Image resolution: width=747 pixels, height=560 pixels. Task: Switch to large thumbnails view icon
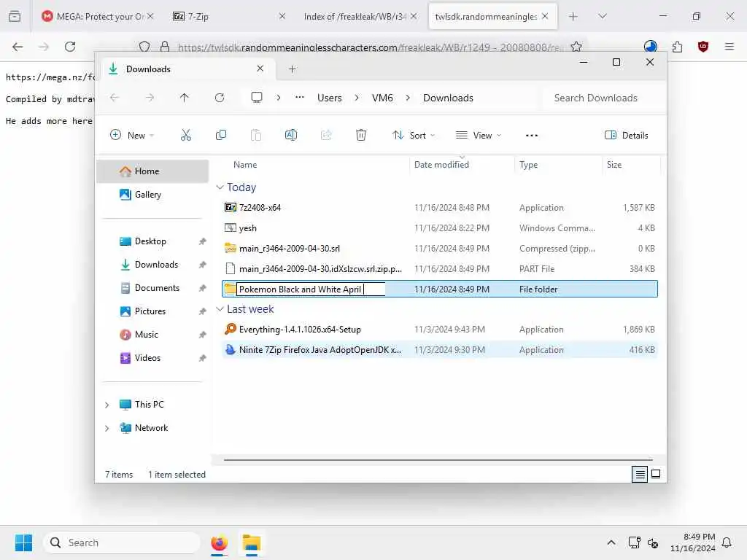(656, 474)
